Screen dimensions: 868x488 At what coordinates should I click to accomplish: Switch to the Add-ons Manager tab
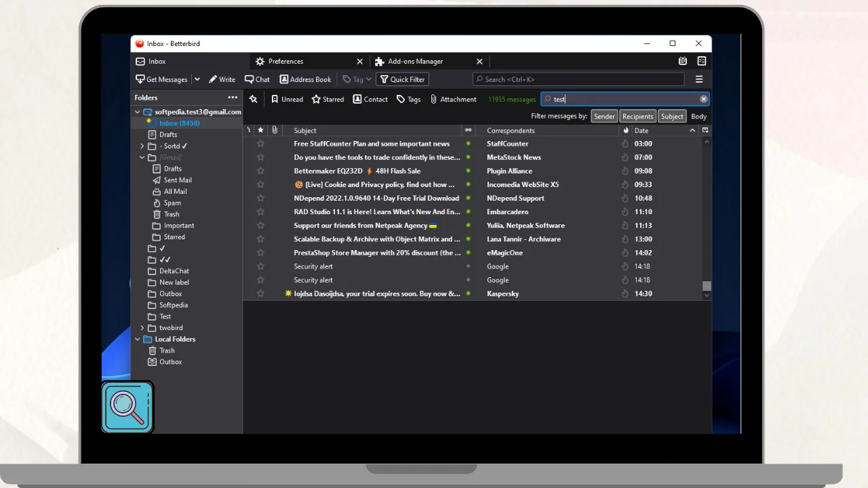tap(415, 61)
